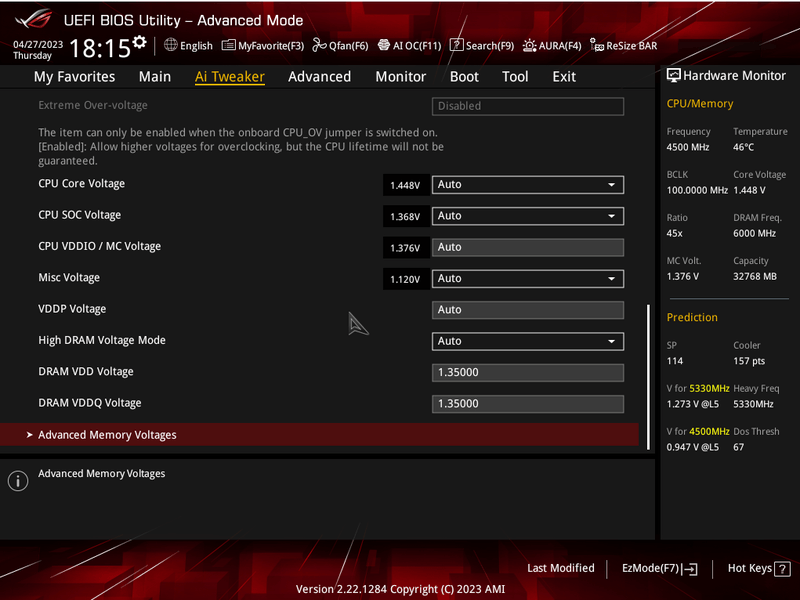This screenshot has width=800, height=600.
Task: Open the CPU Core Voltage dropdown
Action: (528, 185)
